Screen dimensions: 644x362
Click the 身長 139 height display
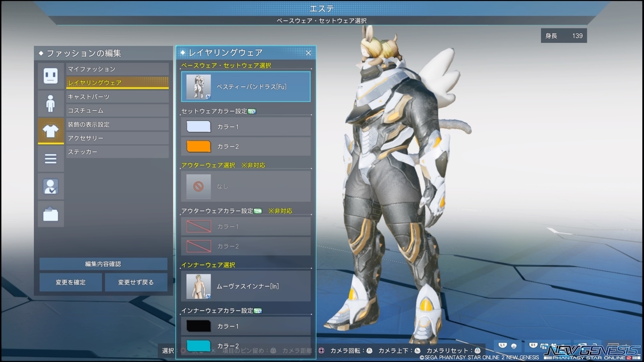(x=563, y=36)
